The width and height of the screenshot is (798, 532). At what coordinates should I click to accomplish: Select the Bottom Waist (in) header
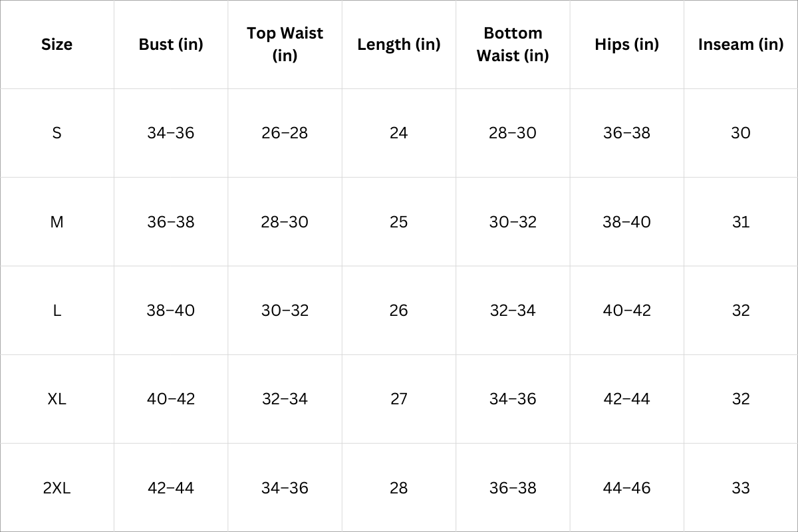coord(513,45)
